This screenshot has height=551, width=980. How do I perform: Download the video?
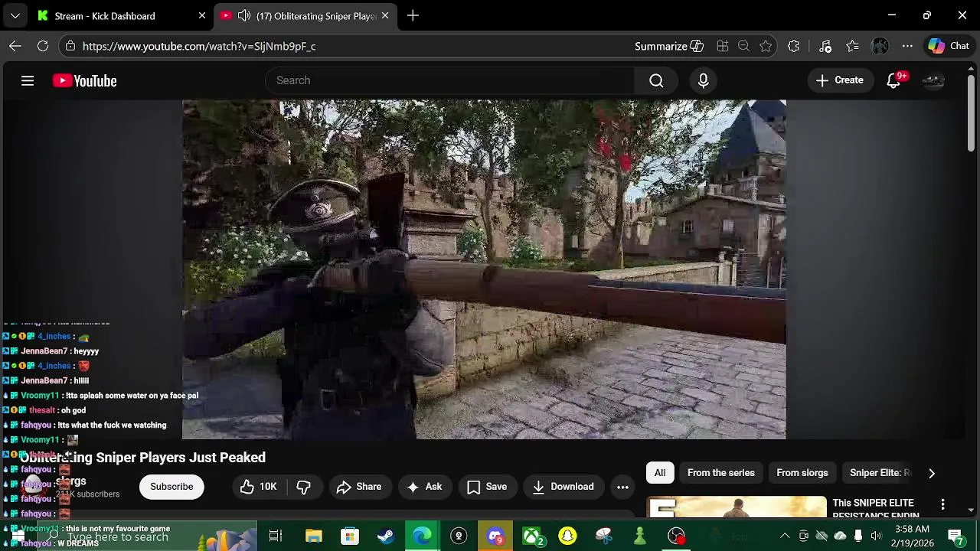point(563,487)
